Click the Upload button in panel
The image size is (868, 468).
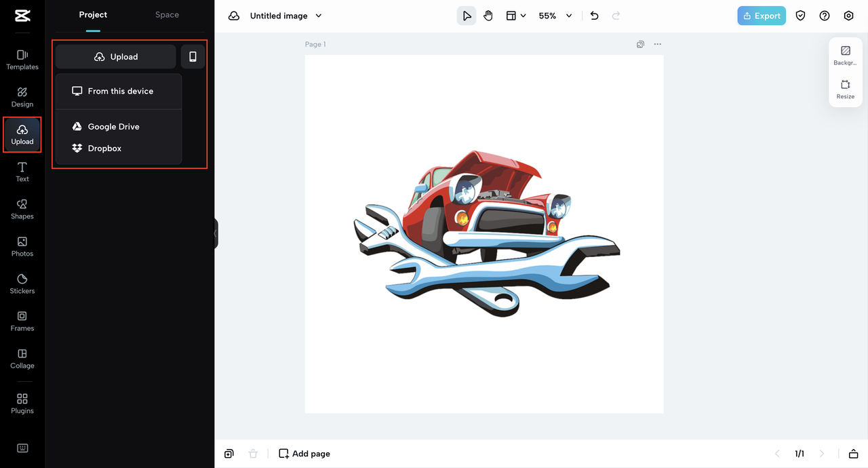[x=116, y=57]
